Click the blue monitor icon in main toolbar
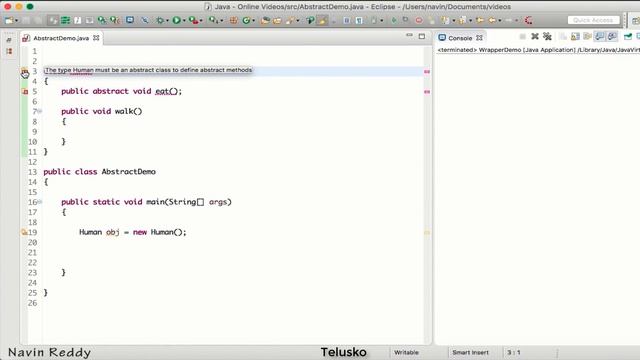Viewport: 640px width, 360px height. coord(130,20)
